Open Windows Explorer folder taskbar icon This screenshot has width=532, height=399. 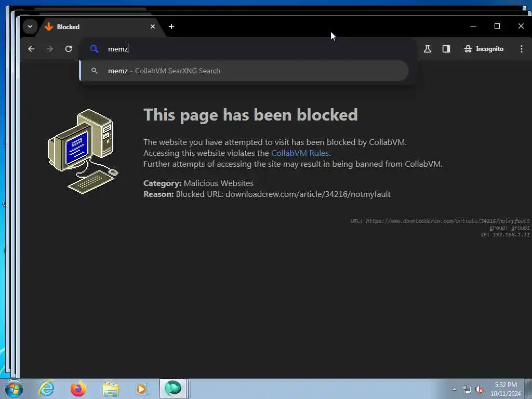(111, 389)
